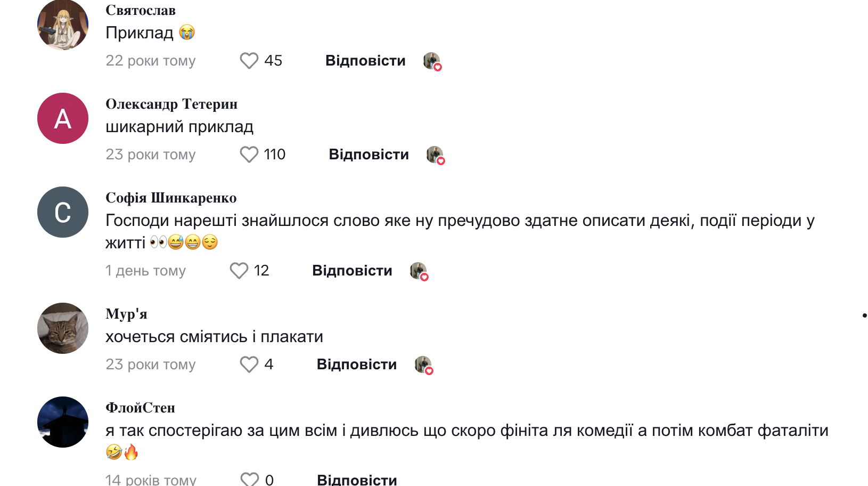This screenshot has height=486, width=868.
Task: Like Олександр Тетерин's comment
Action: point(249,155)
